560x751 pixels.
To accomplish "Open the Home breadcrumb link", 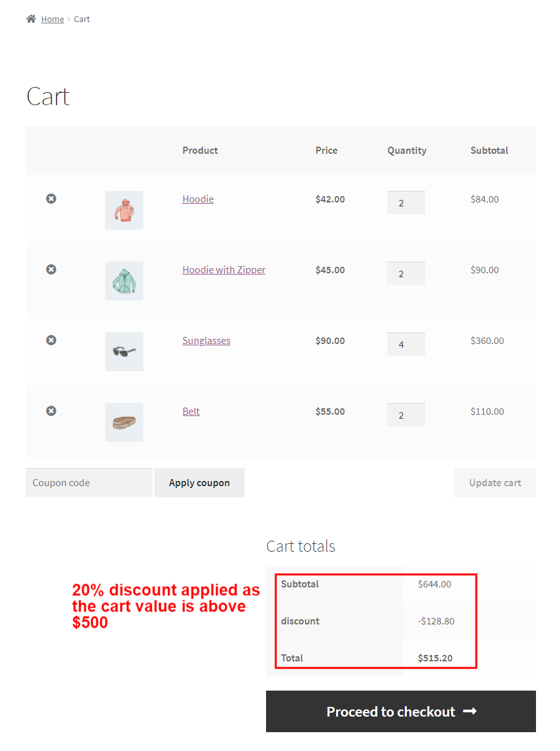I will (x=53, y=18).
